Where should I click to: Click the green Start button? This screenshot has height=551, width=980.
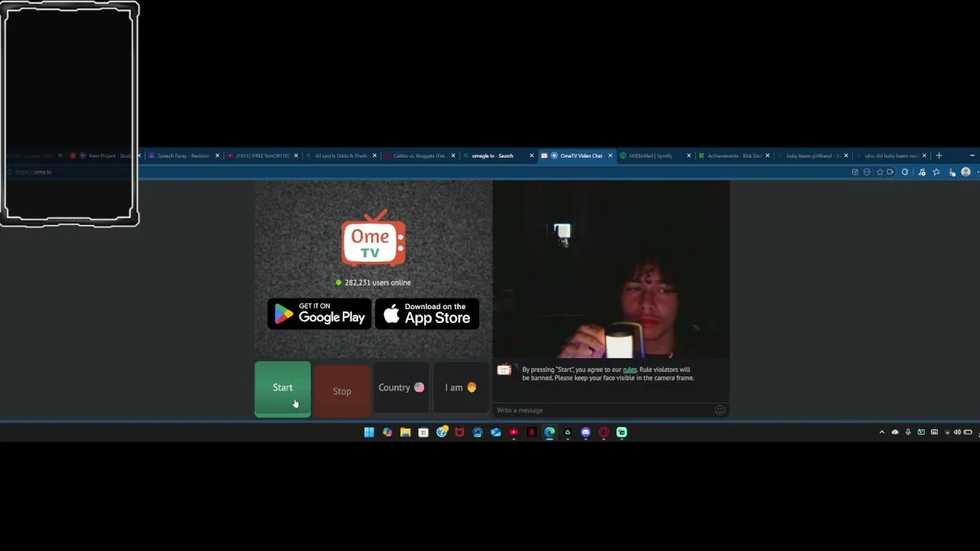[283, 389]
